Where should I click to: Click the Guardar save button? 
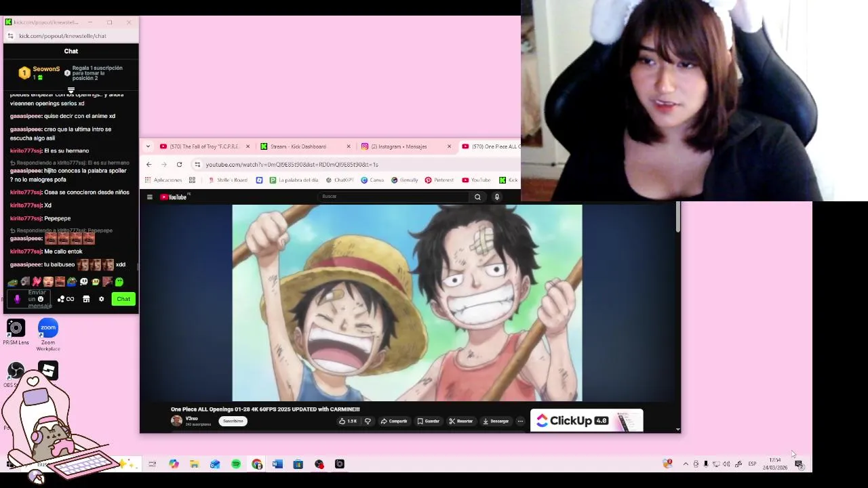click(429, 421)
